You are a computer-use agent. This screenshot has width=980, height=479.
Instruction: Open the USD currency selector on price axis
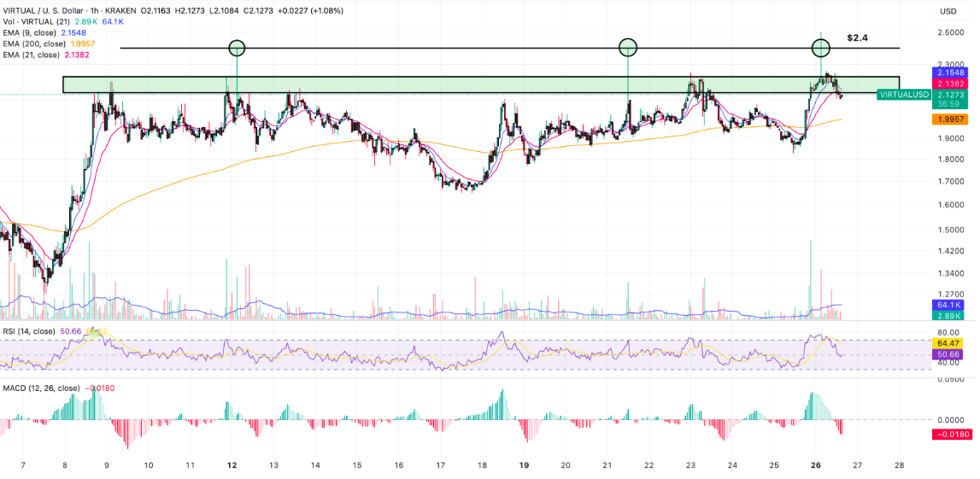(948, 11)
